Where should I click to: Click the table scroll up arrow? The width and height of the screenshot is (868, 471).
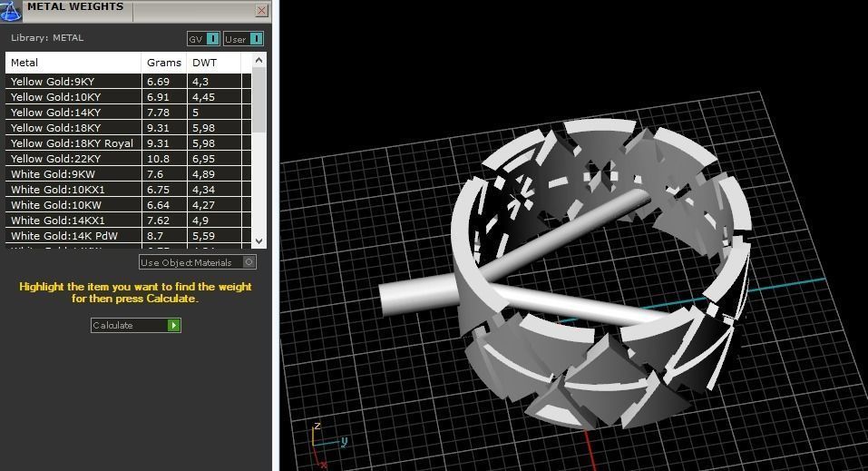258,60
